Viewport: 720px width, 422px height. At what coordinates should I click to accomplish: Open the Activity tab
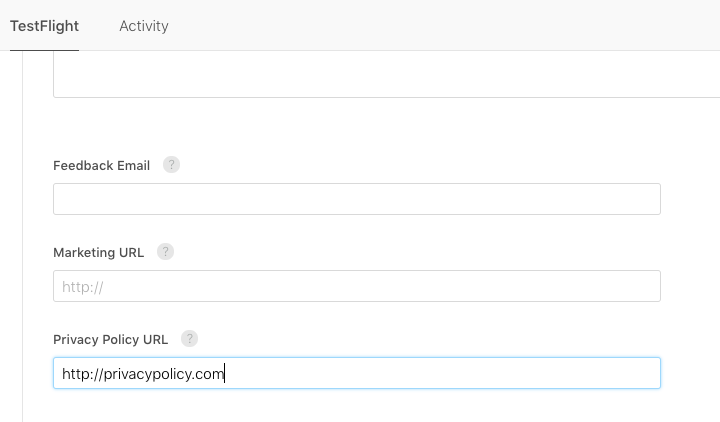(x=144, y=26)
